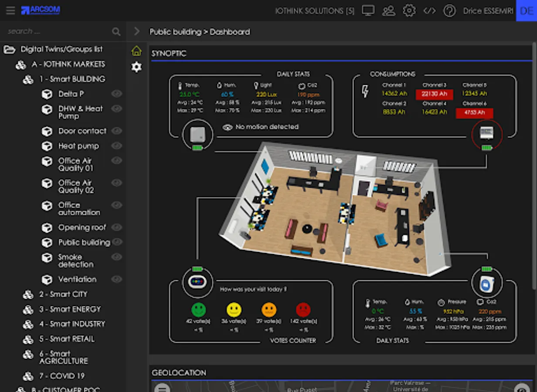Select the DE profile badge top right
The image size is (537, 392).
pos(526,10)
